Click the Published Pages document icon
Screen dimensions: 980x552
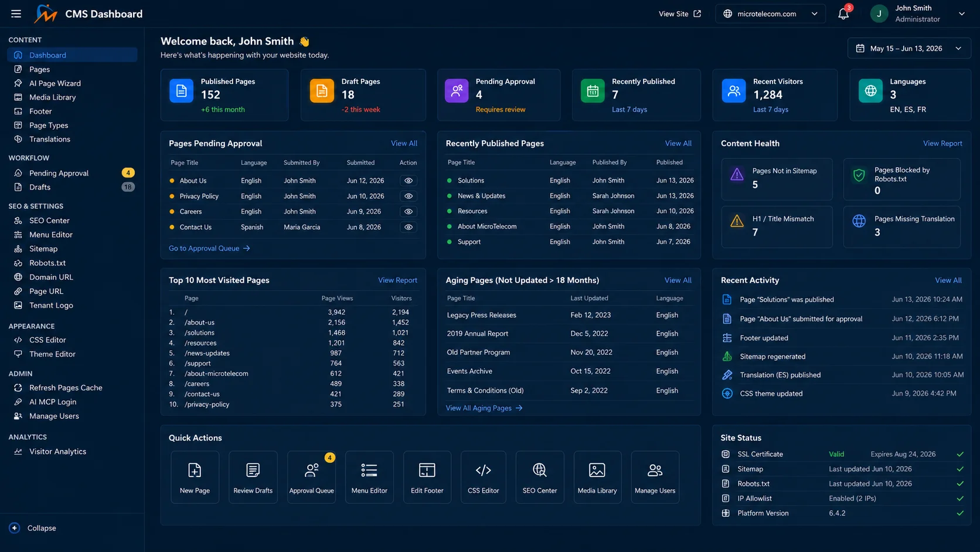[x=181, y=91]
